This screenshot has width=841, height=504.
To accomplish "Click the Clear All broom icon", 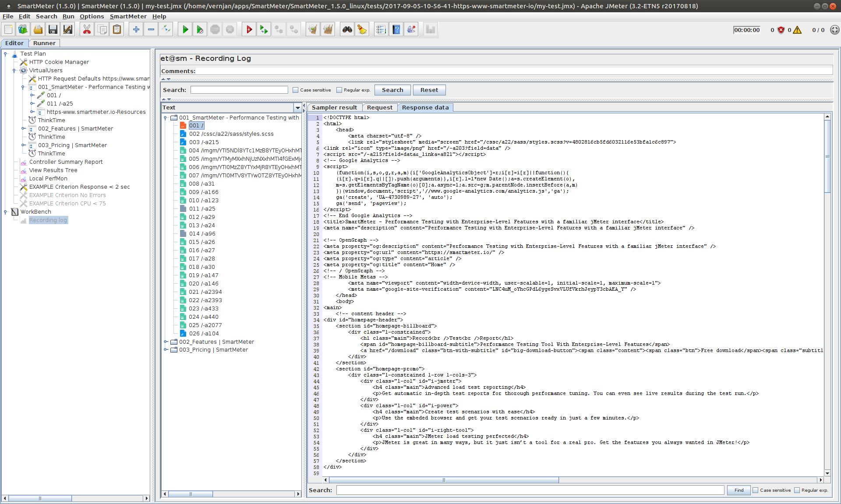I will coord(328,30).
